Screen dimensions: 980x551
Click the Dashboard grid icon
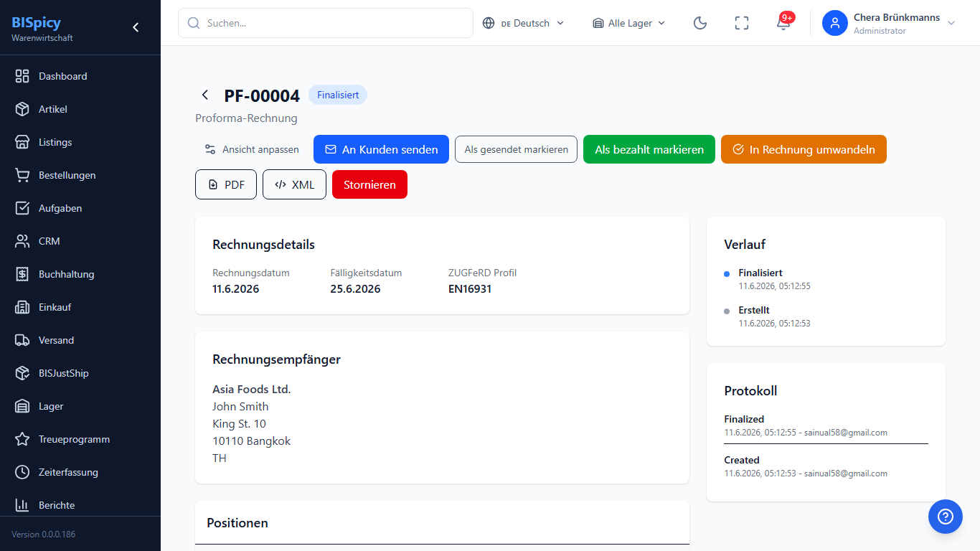(x=22, y=76)
